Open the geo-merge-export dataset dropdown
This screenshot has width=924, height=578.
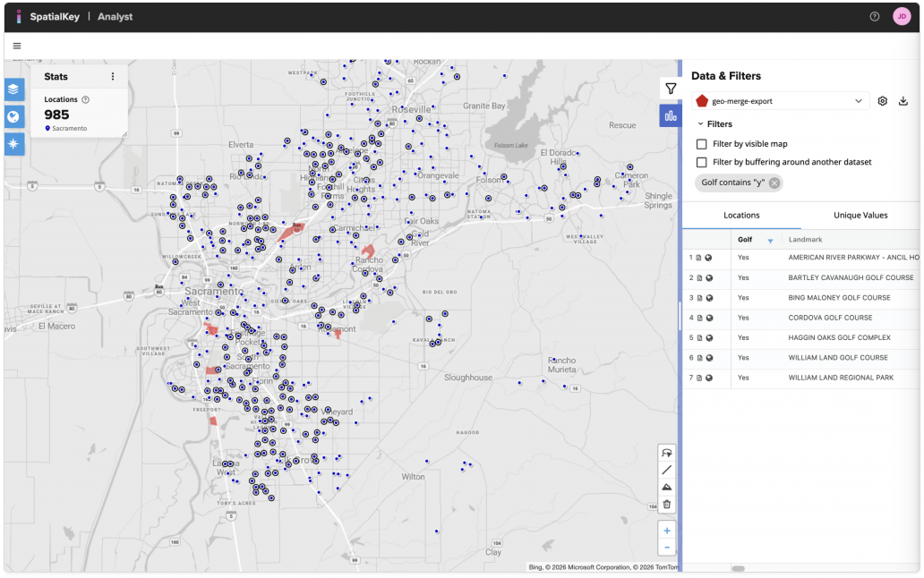coord(780,101)
